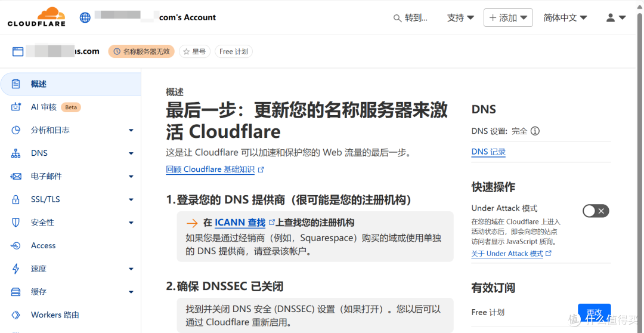Open the DNS 记录 link
Viewport: 644px width, 333px height.
[488, 152]
